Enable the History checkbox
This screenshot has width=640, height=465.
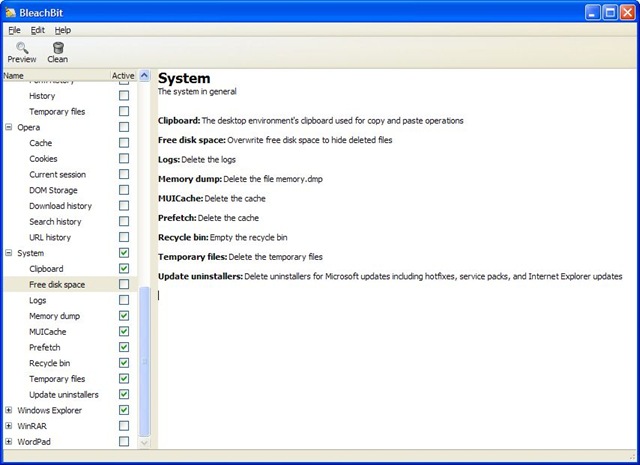(x=124, y=96)
